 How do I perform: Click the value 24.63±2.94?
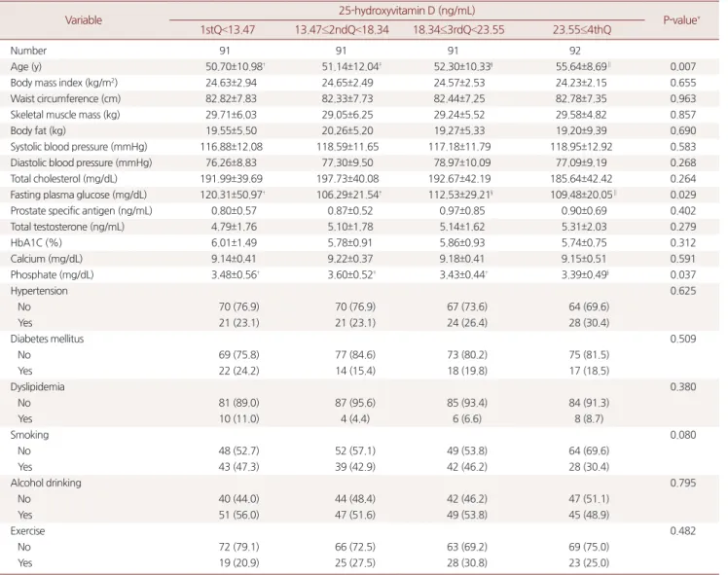point(232,83)
